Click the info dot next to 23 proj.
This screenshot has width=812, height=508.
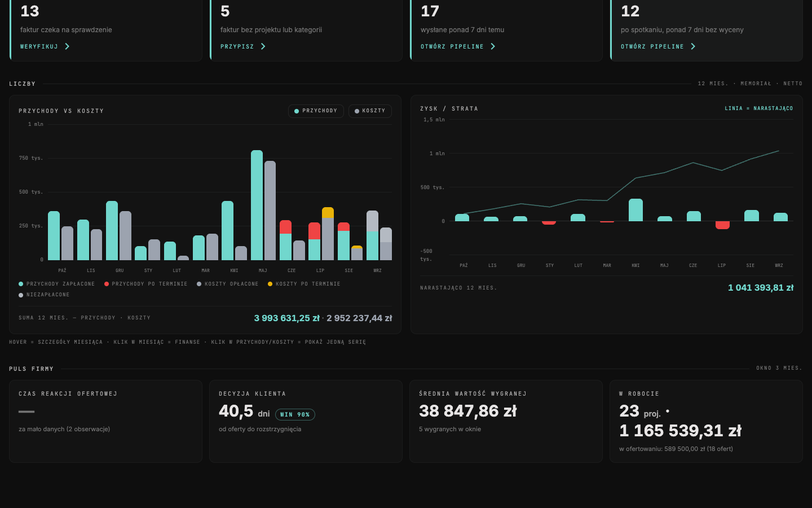[668, 411]
